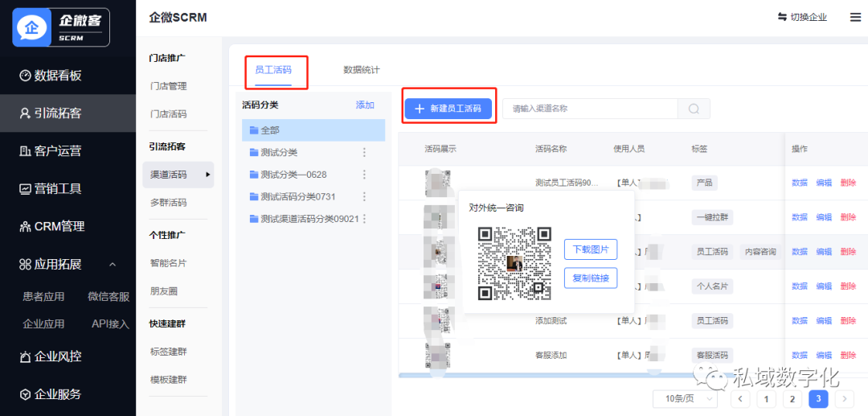Open 患者应用 submenu item
The width and height of the screenshot is (868, 416).
43,296
